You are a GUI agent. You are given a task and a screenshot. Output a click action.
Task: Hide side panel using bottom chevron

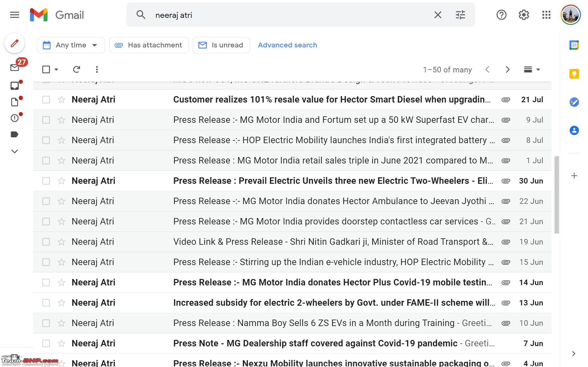[x=574, y=353]
